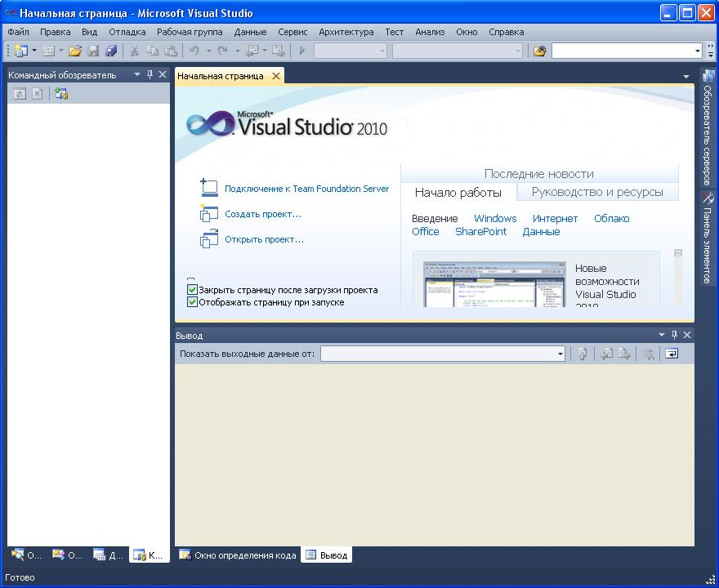Image resolution: width=719 pixels, height=588 pixels.
Task: Open the Обозреватель серверов side tab
Action: point(708,128)
